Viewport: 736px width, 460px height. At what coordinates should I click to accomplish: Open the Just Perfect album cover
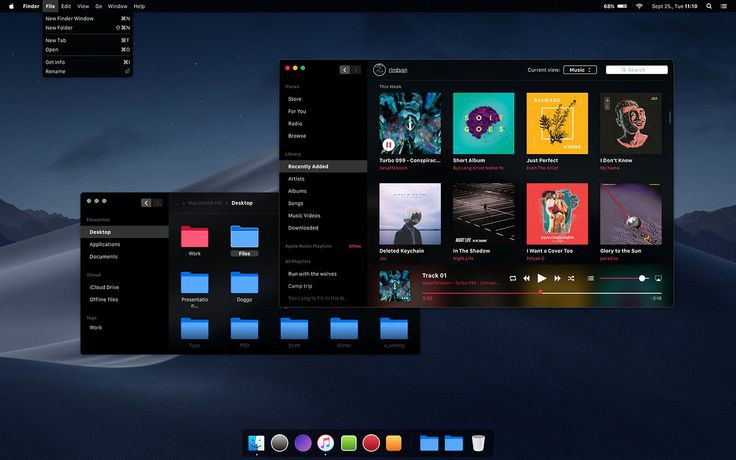(557, 123)
